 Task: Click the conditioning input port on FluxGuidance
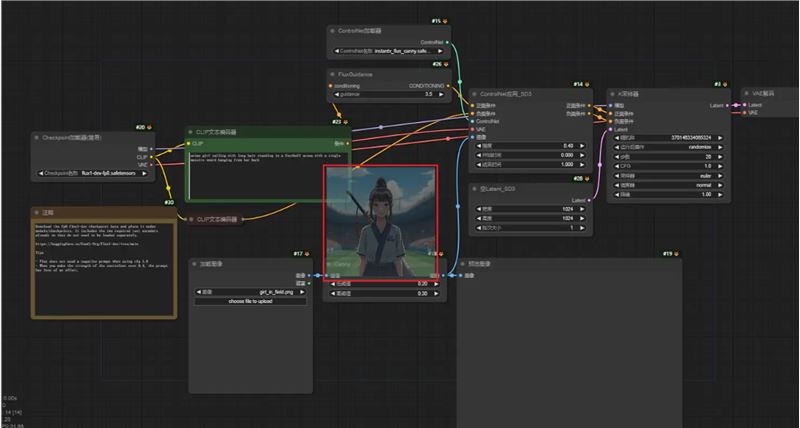point(331,86)
